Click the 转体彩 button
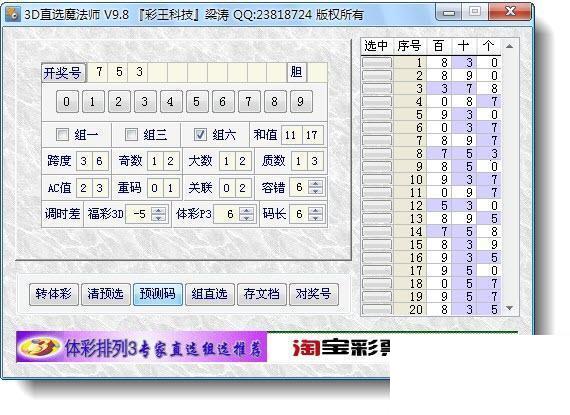The width and height of the screenshot is (570, 415). (54, 294)
